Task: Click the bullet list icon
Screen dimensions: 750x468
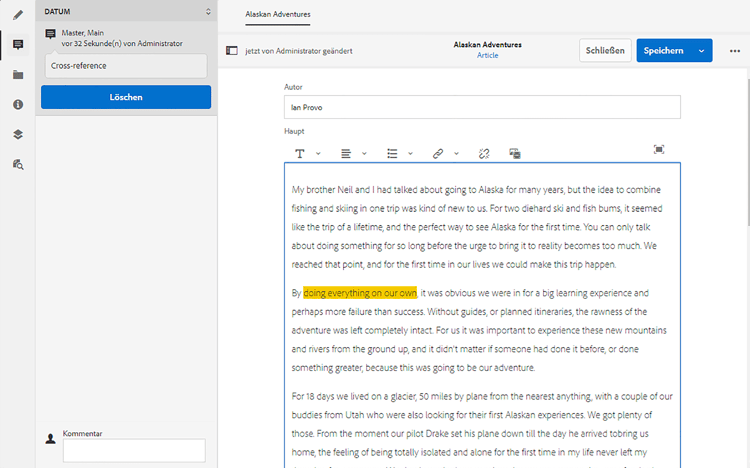Action: click(x=392, y=154)
